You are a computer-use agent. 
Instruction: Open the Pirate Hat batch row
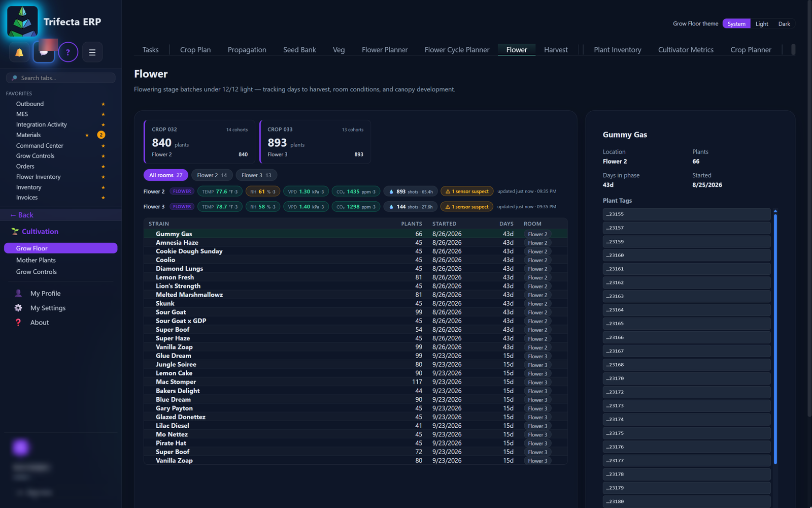(355, 443)
